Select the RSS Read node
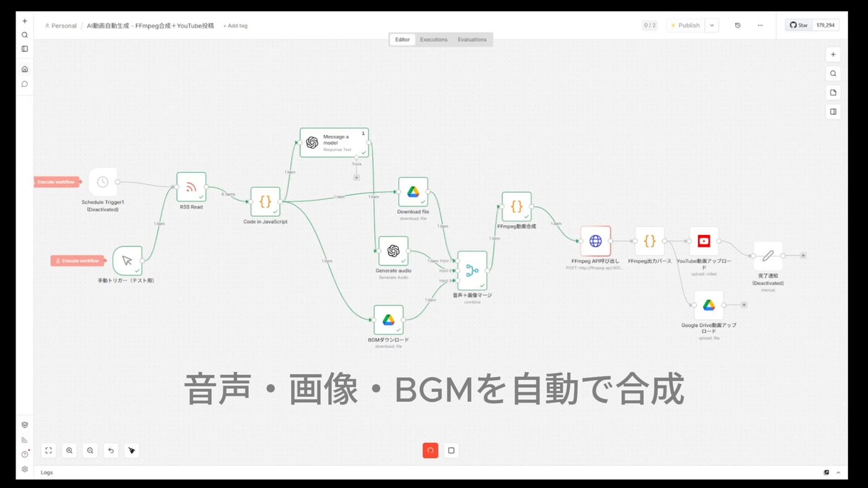This screenshot has height=488, width=868. [191, 187]
